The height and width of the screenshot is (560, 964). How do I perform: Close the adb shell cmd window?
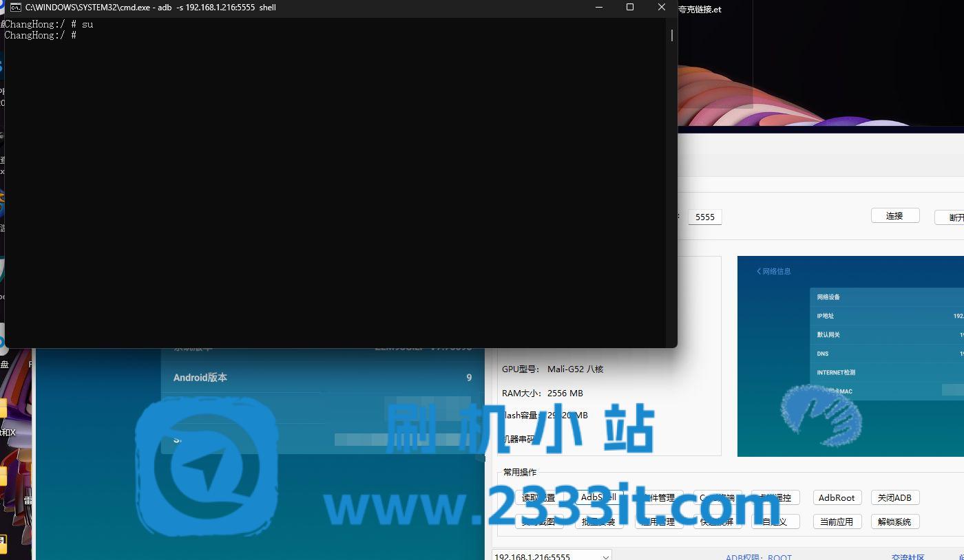click(662, 8)
